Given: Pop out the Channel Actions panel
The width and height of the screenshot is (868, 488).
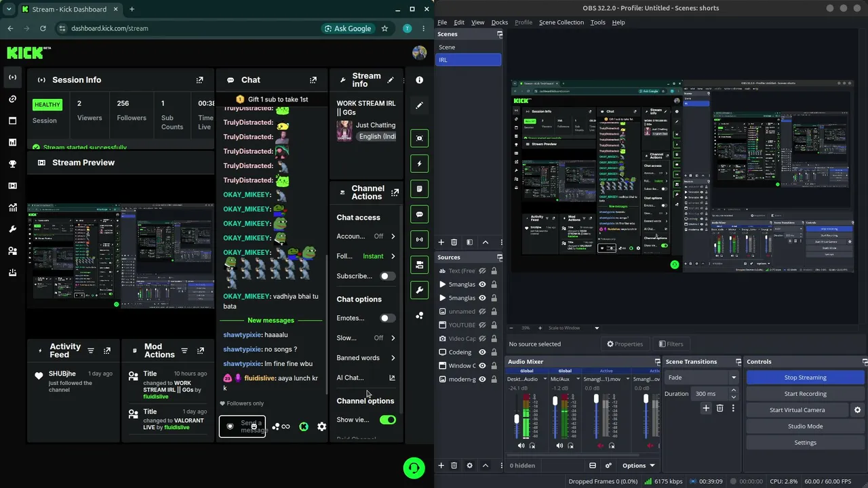Looking at the screenshot, I should [395, 193].
